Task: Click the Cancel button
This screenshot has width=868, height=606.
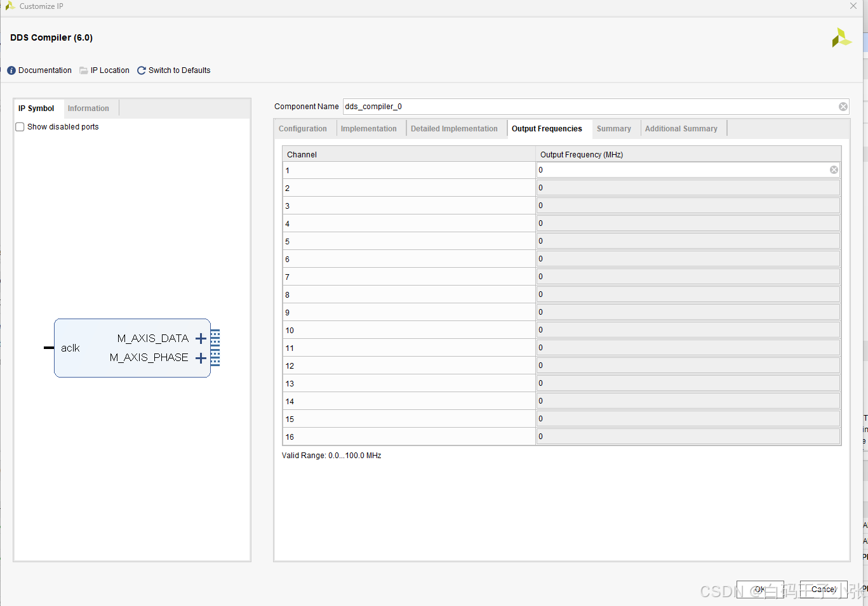Action: (824, 590)
